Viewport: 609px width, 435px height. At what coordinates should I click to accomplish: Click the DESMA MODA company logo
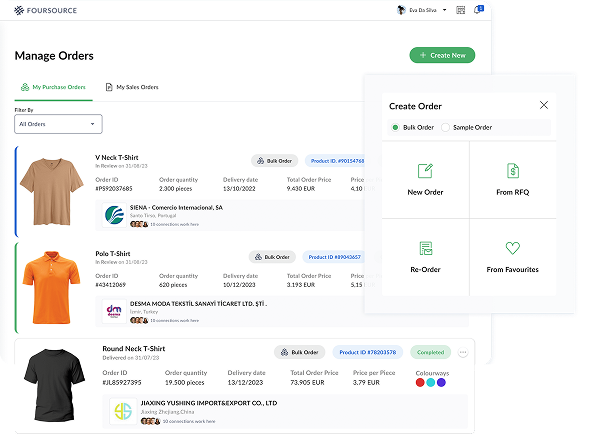click(x=114, y=311)
